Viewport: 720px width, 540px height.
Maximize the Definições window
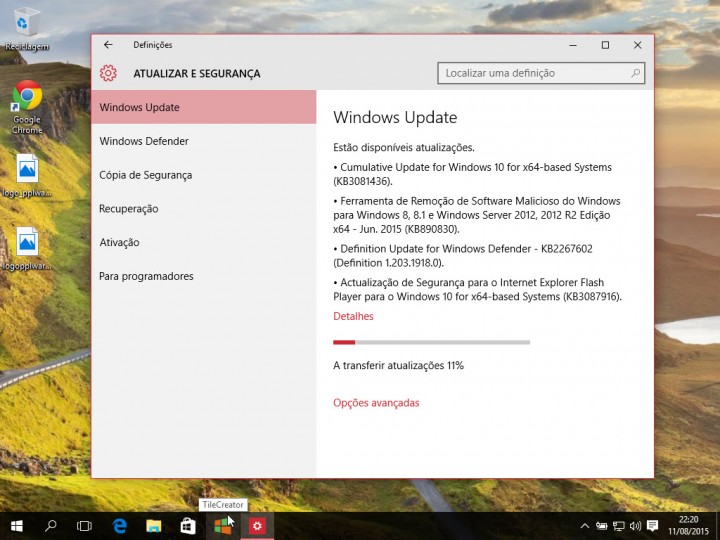click(x=605, y=45)
